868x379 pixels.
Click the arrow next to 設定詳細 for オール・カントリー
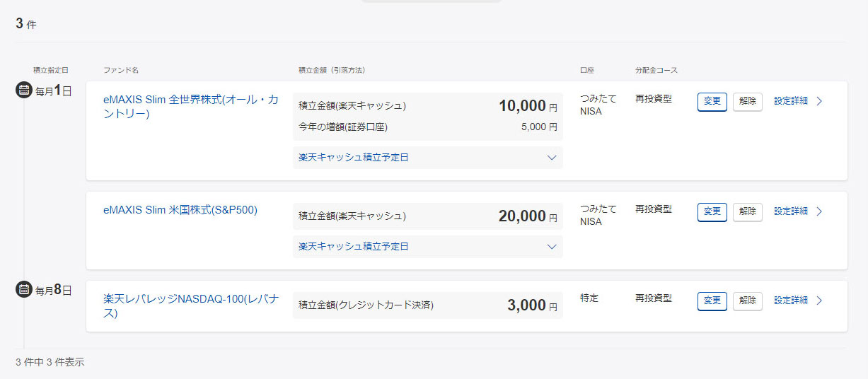click(x=819, y=101)
